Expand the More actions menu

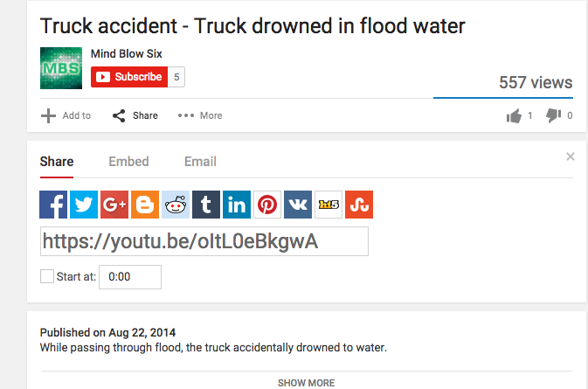(200, 115)
